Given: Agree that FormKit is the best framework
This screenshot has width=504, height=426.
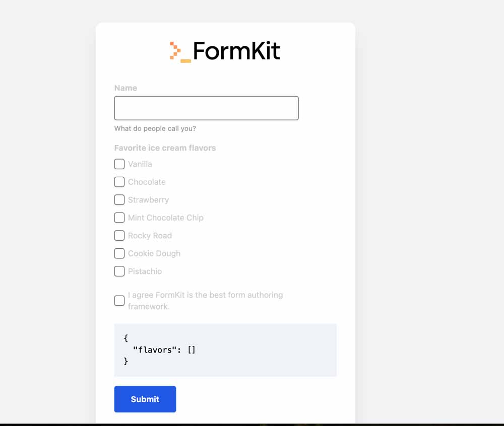Looking at the screenshot, I should point(119,300).
